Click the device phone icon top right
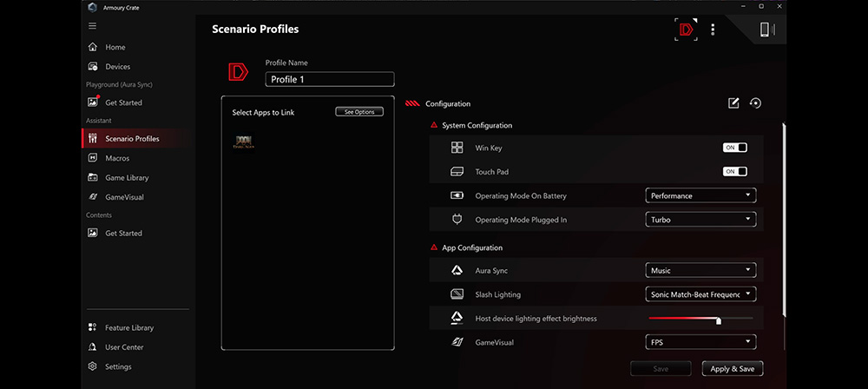Screen dimensions: 868x389 (x=767, y=30)
